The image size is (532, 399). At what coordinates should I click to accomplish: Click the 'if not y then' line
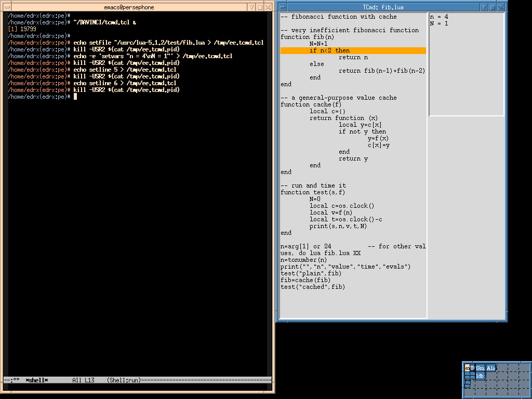[x=362, y=131]
